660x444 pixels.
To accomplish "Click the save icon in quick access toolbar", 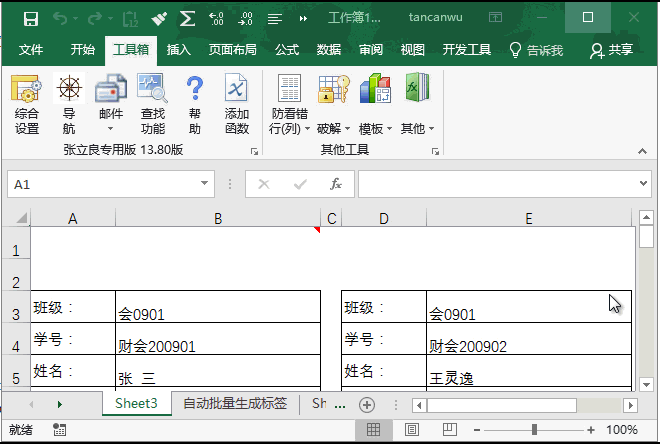I will coord(30,18).
